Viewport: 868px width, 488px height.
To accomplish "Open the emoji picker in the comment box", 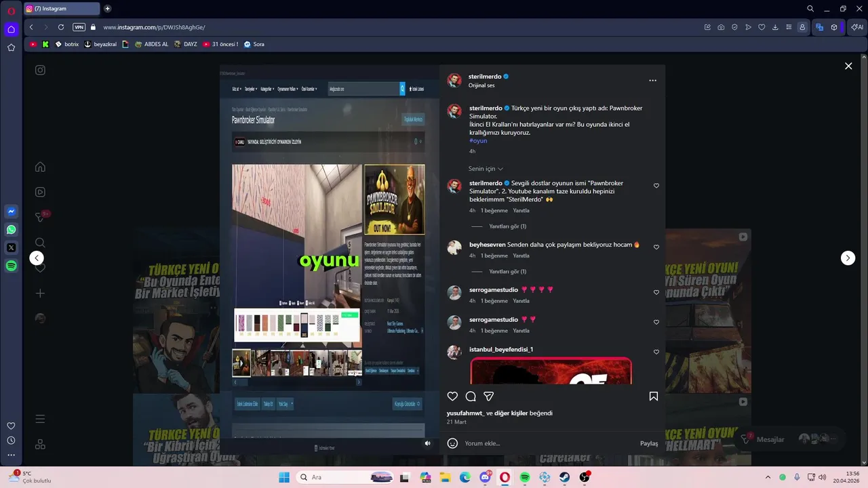I will pyautogui.click(x=452, y=443).
